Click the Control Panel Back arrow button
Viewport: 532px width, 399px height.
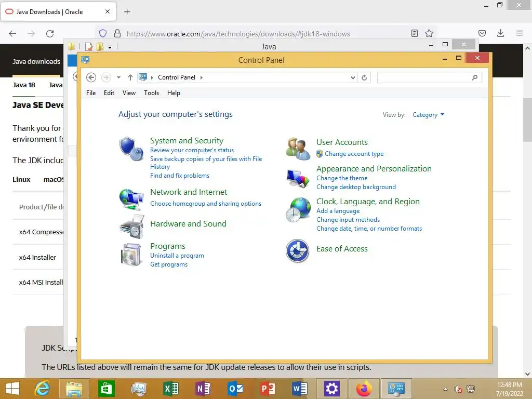[91, 77]
